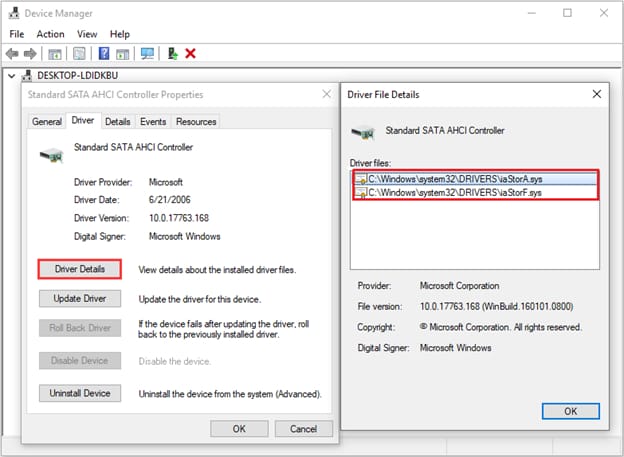
Task: Click the Update Driver button
Action: pyautogui.click(x=80, y=299)
